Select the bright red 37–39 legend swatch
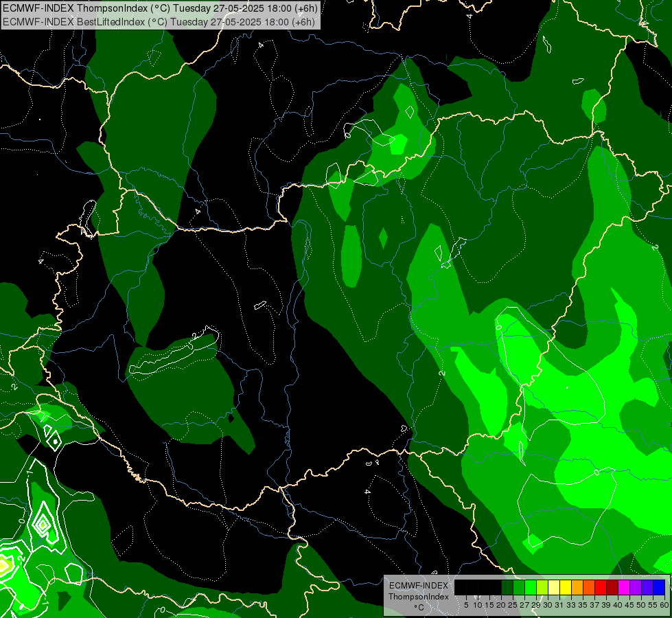Screen dimensions: 672x618 point(601,587)
